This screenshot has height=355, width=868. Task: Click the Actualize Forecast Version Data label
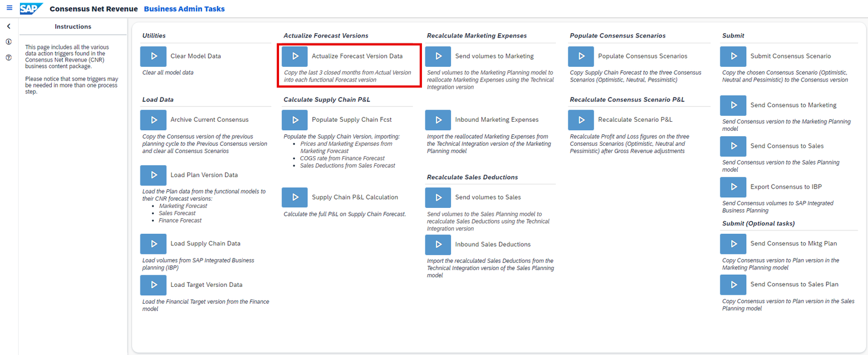click(x=357, y=56)
